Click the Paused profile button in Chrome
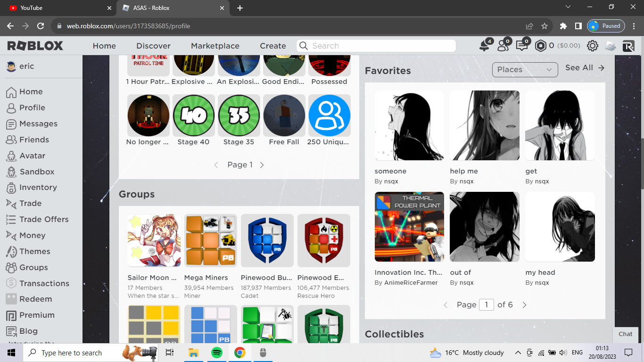Image resolution: width=644 pixels, height=362 pixels. [606, 26]
